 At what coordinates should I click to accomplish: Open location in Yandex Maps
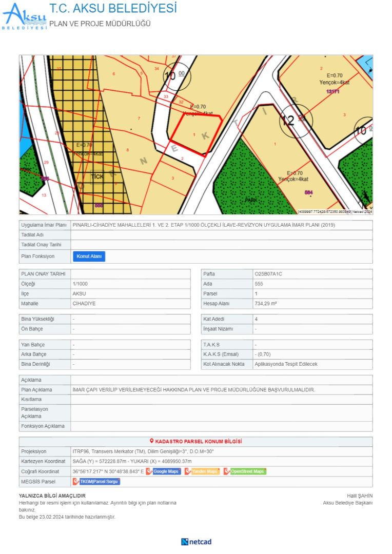pyautogui.click(x=205, y=471)
